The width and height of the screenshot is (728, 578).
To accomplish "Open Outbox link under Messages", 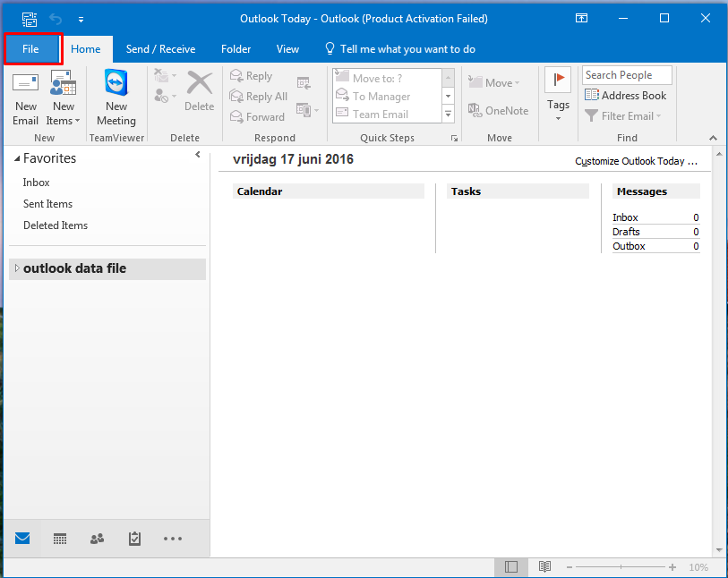I will 629,246.
